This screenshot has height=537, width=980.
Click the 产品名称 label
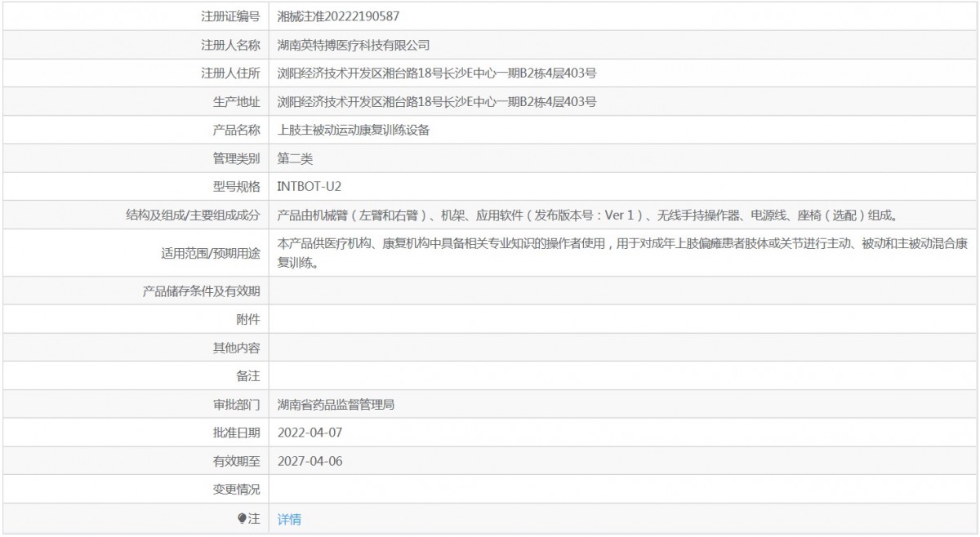(236, 130)
